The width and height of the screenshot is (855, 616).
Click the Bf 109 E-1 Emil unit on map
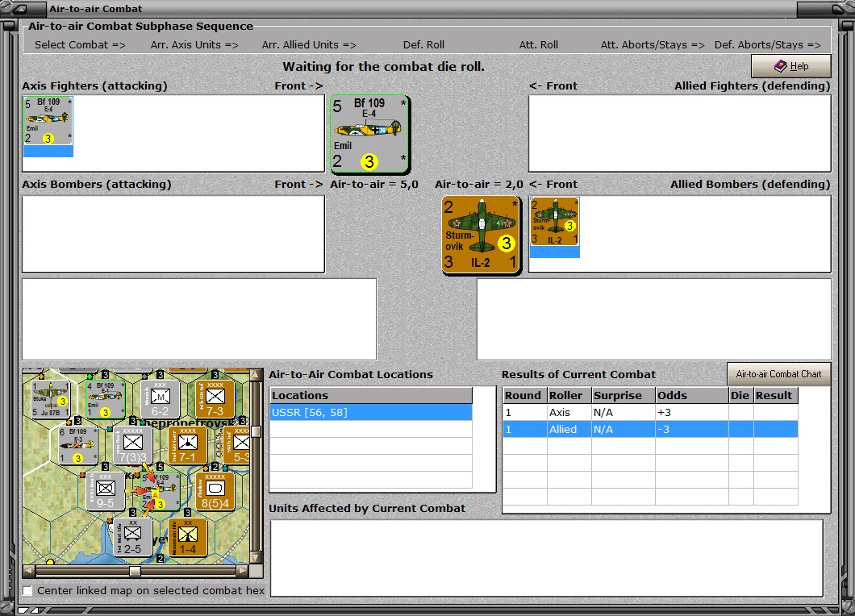105,399
